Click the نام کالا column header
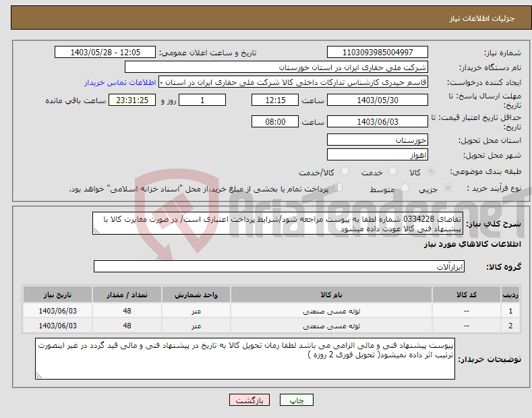Image resolution: width=532 pixels, height=418 pixels. tap(331, 295)
